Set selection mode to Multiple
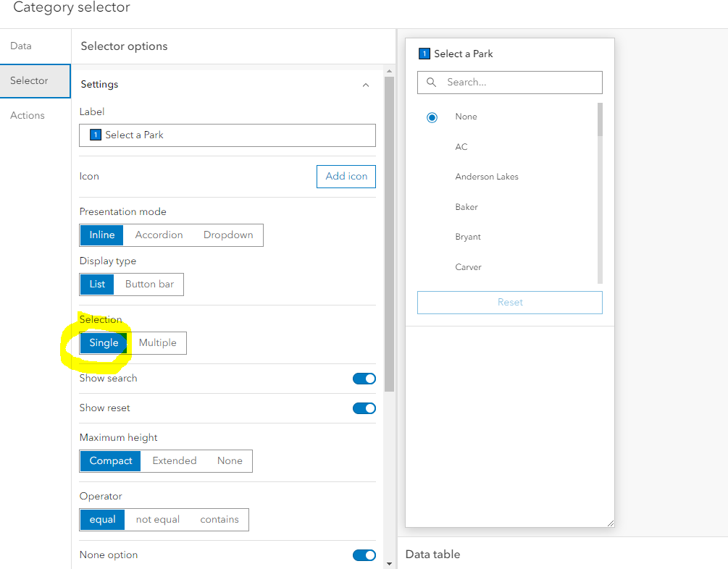Viewport: 728px width, 569px height. click(158, 342)
